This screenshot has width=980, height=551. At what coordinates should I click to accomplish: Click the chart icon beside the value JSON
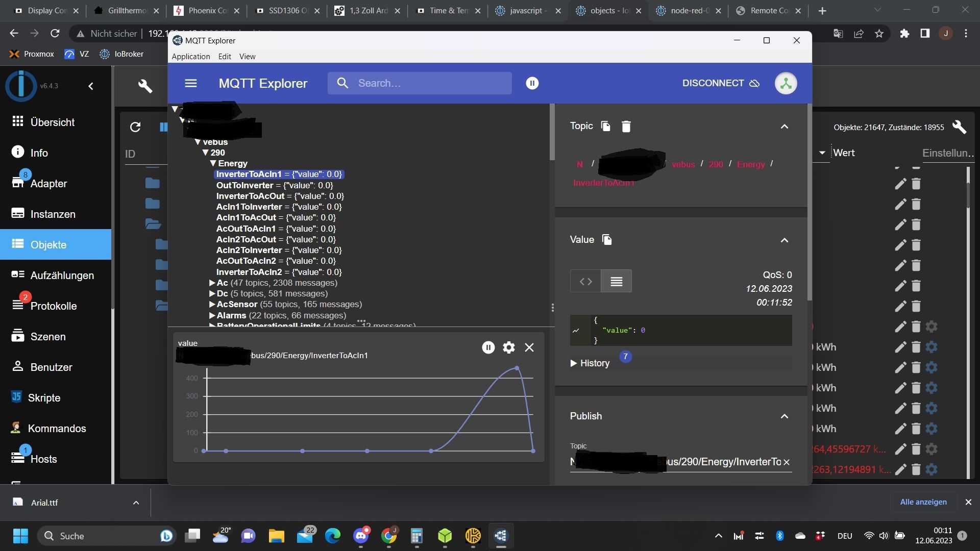coord(576,331)
